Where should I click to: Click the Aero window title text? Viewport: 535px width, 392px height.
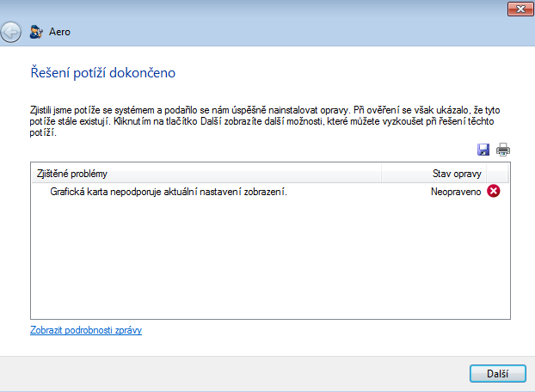coord(59,32)
